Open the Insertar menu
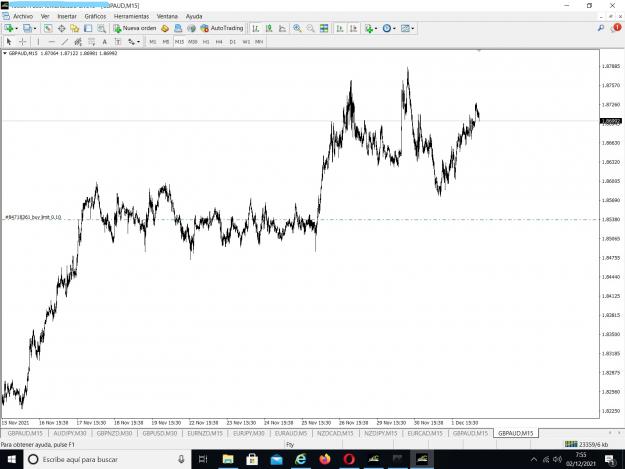This screenshot has width=625, height=469. point(67,16)
